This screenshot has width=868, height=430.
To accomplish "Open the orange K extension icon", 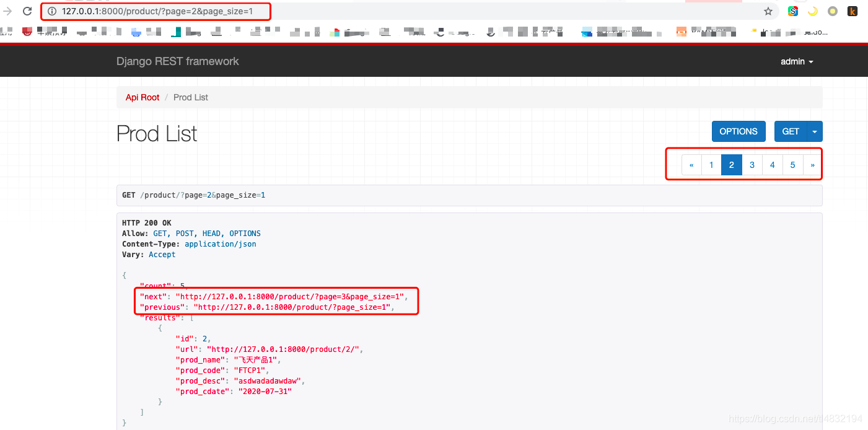I will pos(853,11).
